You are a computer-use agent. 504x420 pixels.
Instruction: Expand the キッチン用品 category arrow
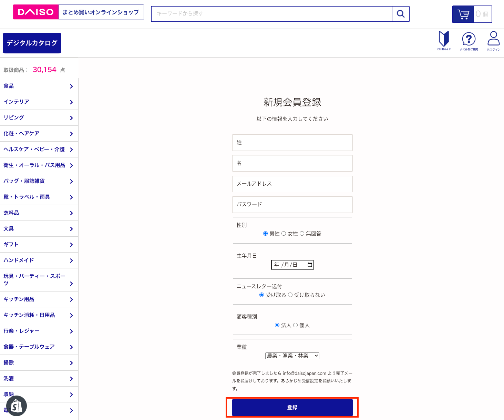[71, 299]
